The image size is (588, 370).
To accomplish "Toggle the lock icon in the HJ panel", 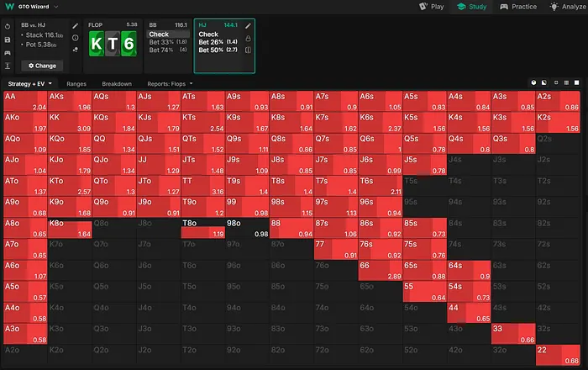I will pyautogui.click(x=247, y=38).
